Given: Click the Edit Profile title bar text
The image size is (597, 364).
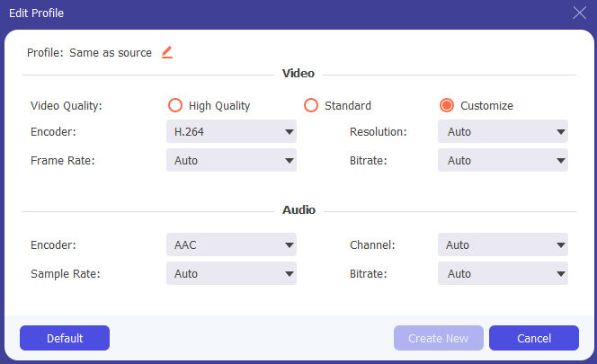Looking at the screenshot, I should click(x=36, y=13).
